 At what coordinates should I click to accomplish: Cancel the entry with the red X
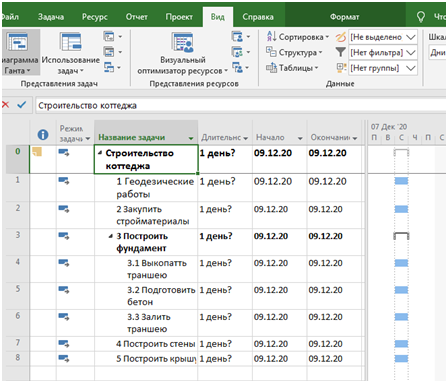pos(5,105)
